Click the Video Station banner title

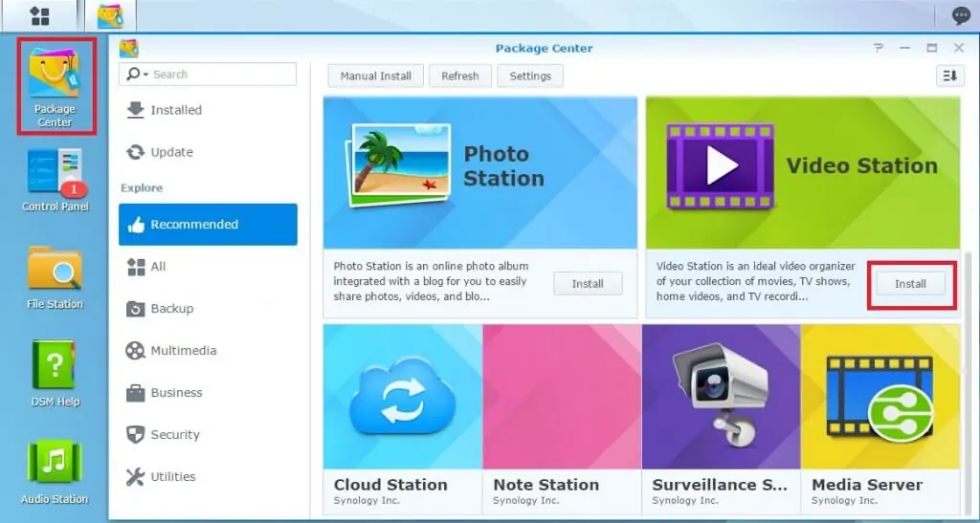tap(862, 165)
